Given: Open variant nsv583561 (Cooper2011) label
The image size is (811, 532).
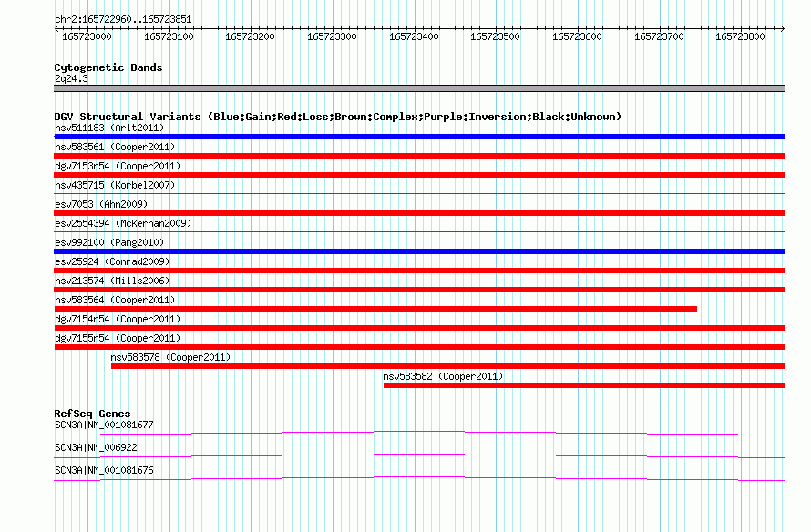Looking at the screenshot, I should click(x=115, y=147).
